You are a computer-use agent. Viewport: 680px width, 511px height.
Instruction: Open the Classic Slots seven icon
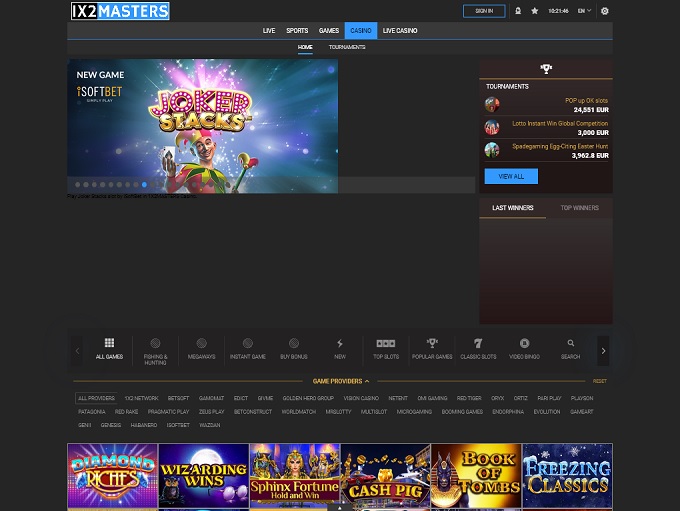[x=478, y=344]
